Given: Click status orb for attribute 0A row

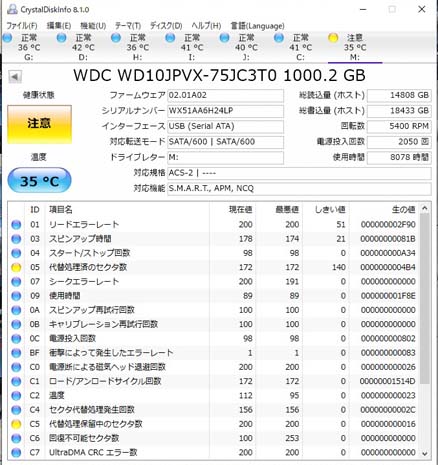Looking at the screenshot, I should tap(16, 310).
